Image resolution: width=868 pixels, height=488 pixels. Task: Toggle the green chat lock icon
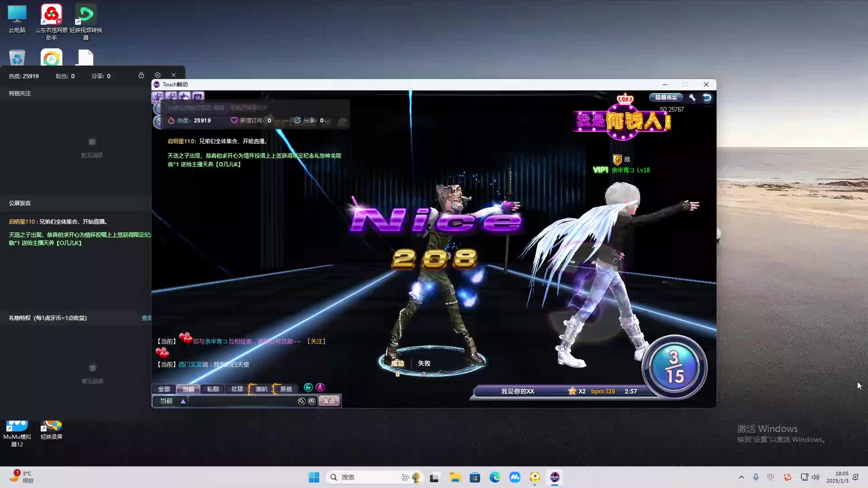pyautogui.click(x=308, y=387)
